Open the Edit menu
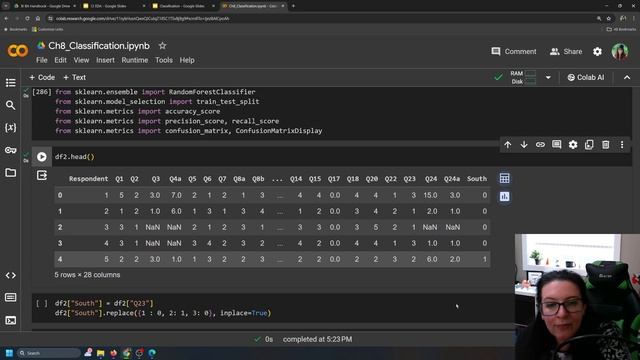 click(x=60, y=60)
